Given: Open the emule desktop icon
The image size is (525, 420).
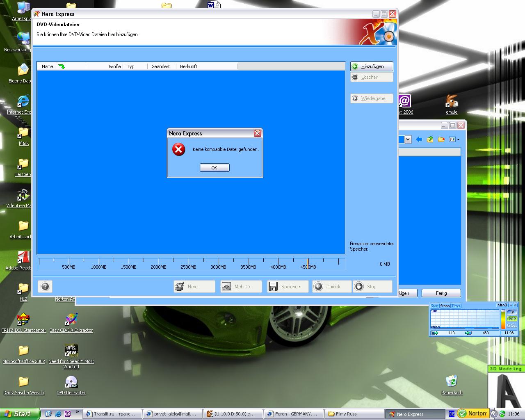Looking at the screenshot, I should click(452, 105).
